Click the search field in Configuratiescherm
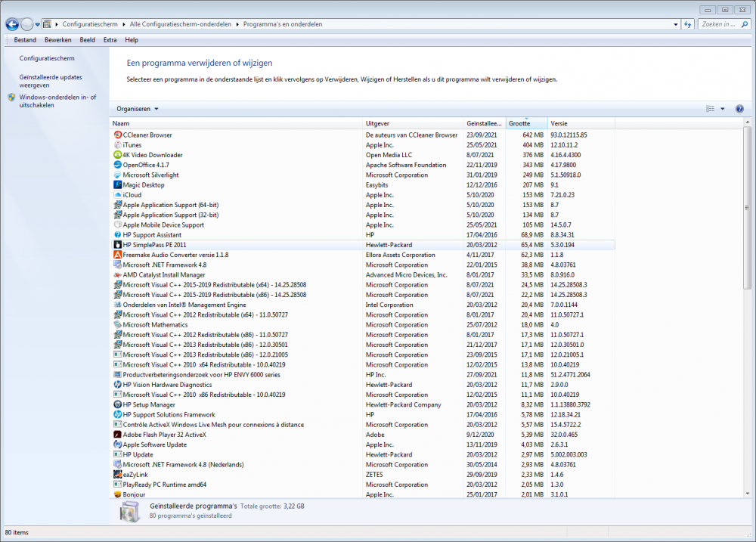756x542 pixels. (x=718, y=24)
